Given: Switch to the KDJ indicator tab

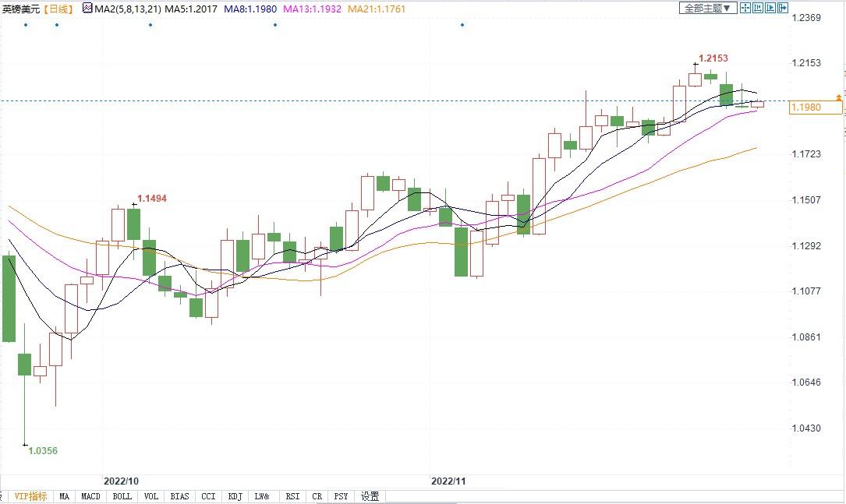Looking at the screenshot, I should 235,496.
